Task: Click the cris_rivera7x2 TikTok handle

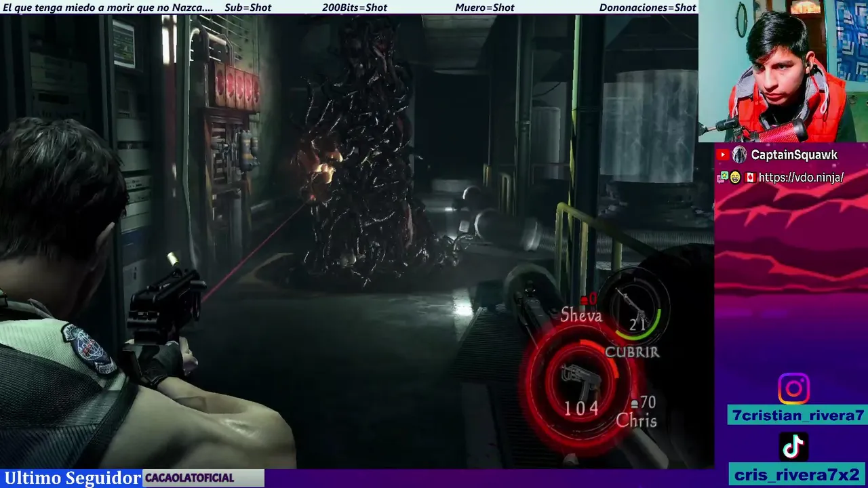Action: (x=798, y=474)
